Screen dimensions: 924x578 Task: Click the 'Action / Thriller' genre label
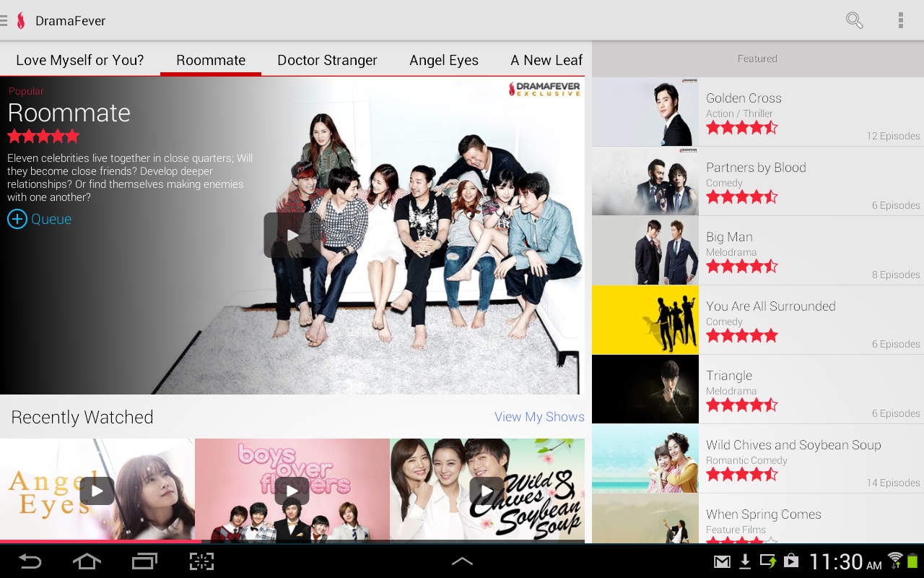(739, 113)
